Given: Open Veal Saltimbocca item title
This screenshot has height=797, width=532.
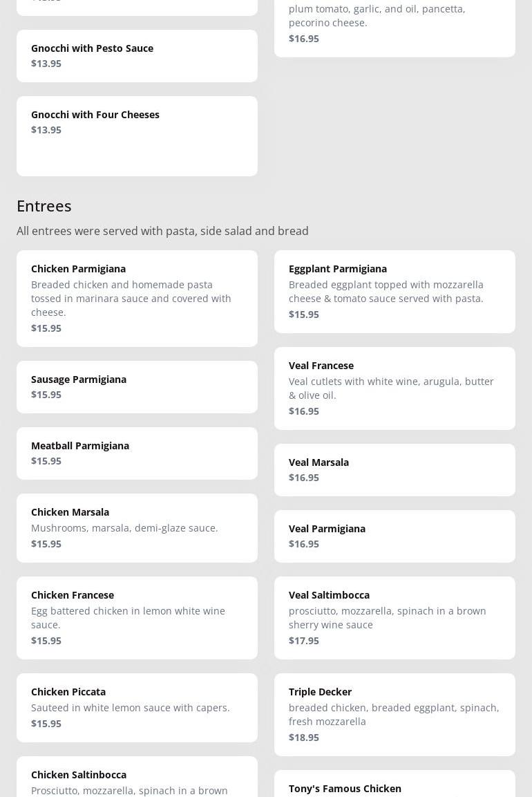Looking at the screenshot, I should [x=329, y=595].
